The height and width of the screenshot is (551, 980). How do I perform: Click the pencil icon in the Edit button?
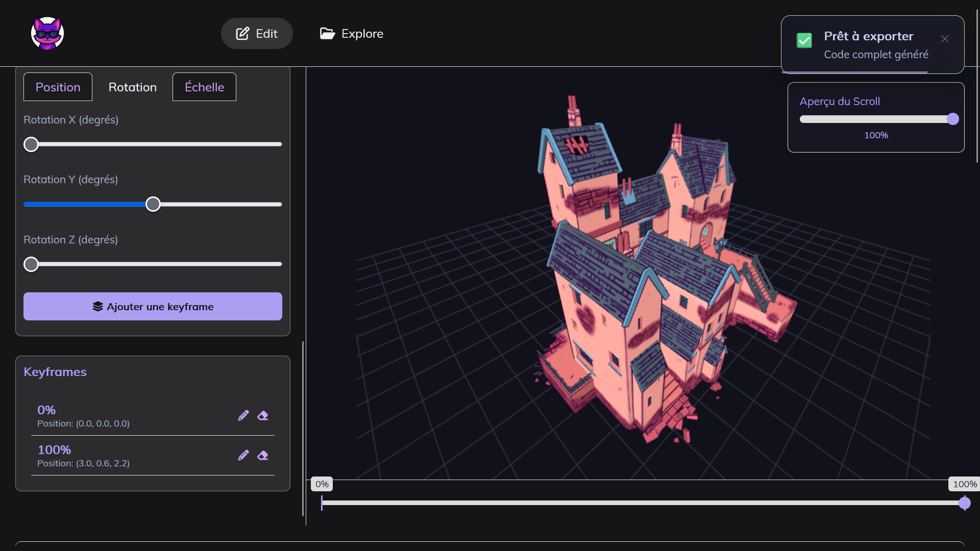pos(241,33)
